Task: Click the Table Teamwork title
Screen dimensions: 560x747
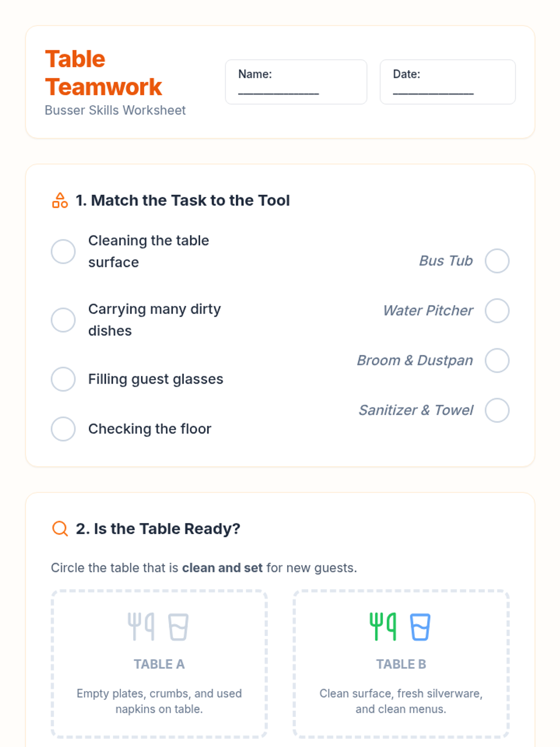Action: 103,73
